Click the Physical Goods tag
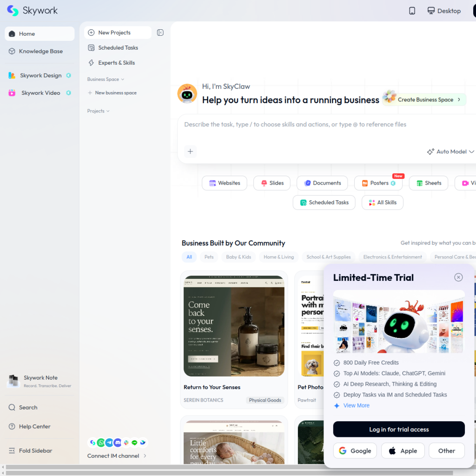 coord(265,400)
